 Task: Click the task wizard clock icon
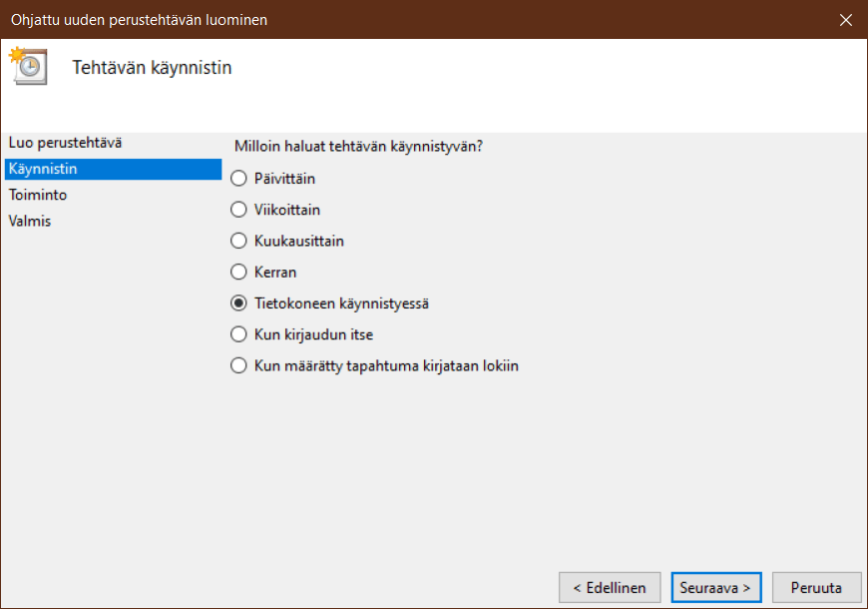click(x=28, y=66)
